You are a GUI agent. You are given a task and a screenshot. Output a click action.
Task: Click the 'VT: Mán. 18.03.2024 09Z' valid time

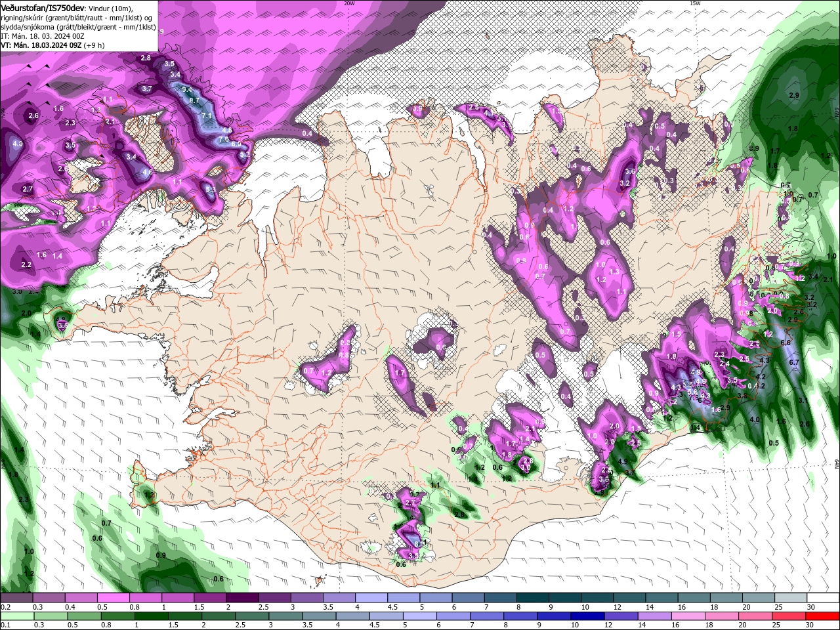click(41, 45)
